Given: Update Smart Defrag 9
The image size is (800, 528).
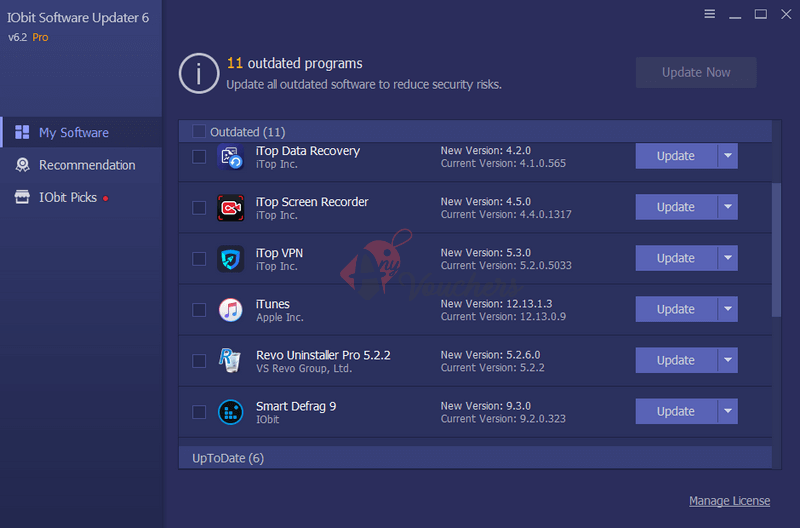Looking at the screenshot, I should 676,411.
